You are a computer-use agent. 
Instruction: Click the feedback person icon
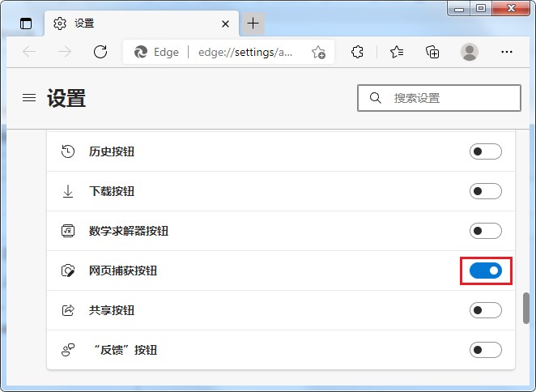click(x=68, y=350)
